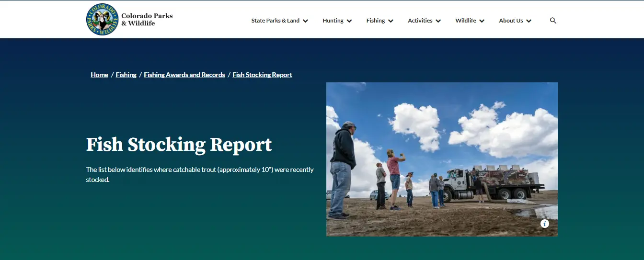Open the State Parks & Land menu label
The image size is (644, 260).
point(276,21)
